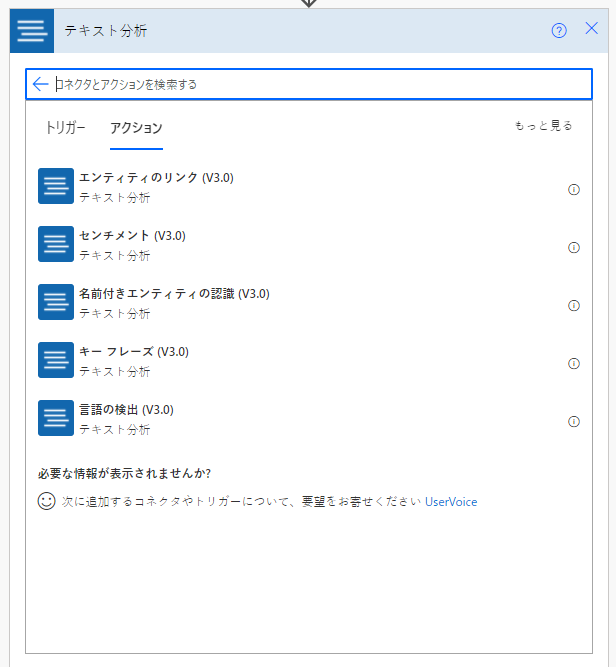This screenshot has width=616, height=667.
Task: Show info for センチメント (V3.0)
Action: click(x=574, y=247)
